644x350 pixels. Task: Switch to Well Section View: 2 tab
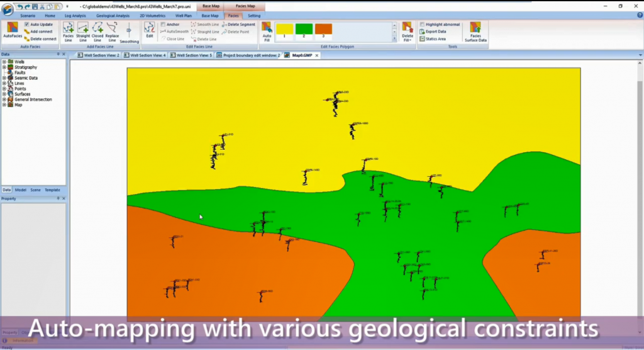pos(98,55)
